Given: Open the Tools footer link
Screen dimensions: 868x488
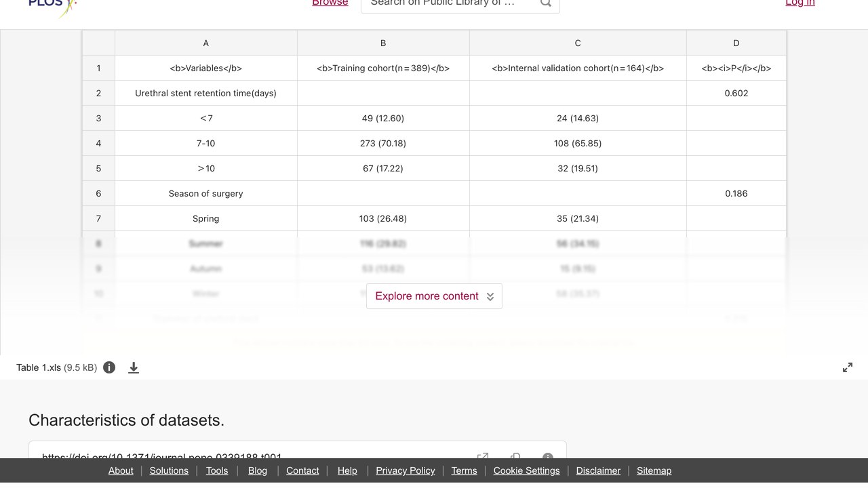Looking at the screenshot, I should click(217, 470).
